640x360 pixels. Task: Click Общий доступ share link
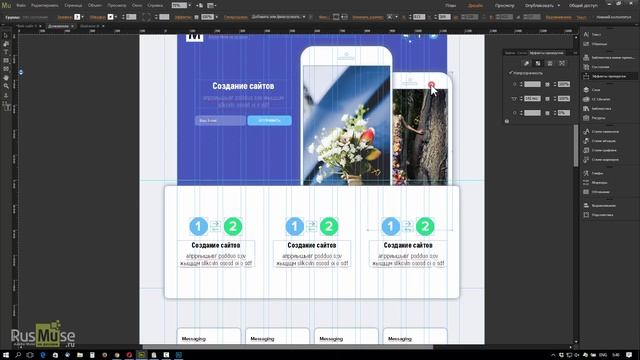[583, 6]
